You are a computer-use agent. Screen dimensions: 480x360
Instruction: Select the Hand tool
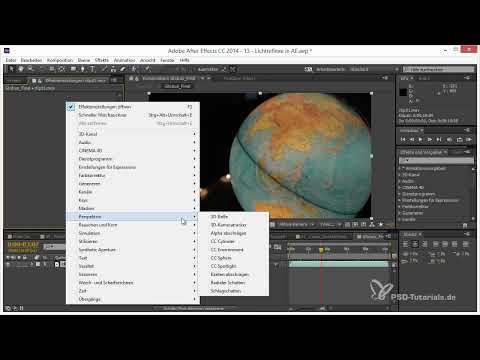coord(21,69)
